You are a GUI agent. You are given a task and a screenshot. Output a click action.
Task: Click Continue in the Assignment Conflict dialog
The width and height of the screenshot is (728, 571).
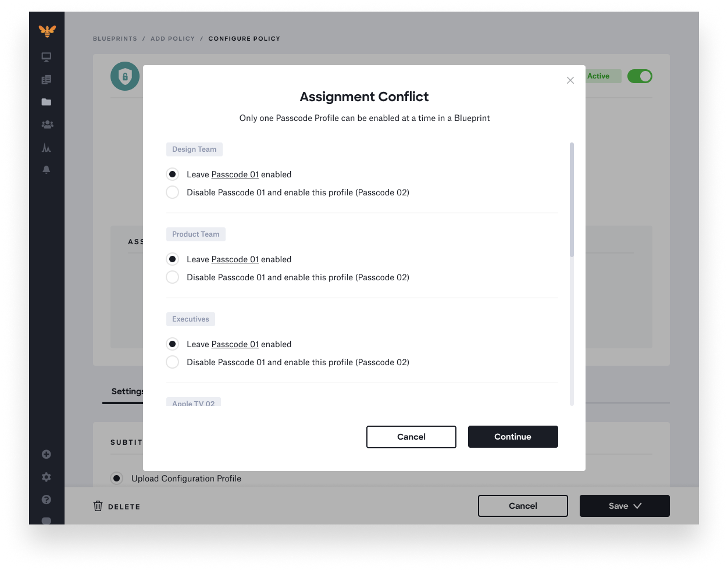click(x=513, y=437)
